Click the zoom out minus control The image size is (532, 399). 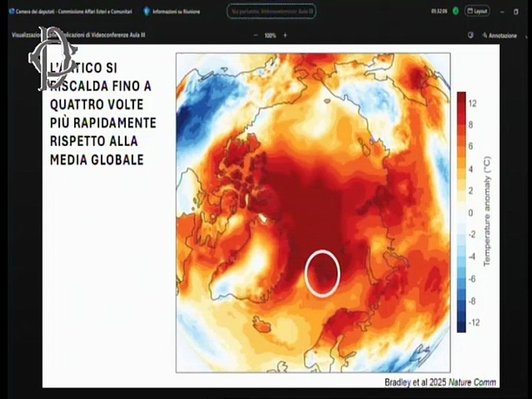(256, 35)
